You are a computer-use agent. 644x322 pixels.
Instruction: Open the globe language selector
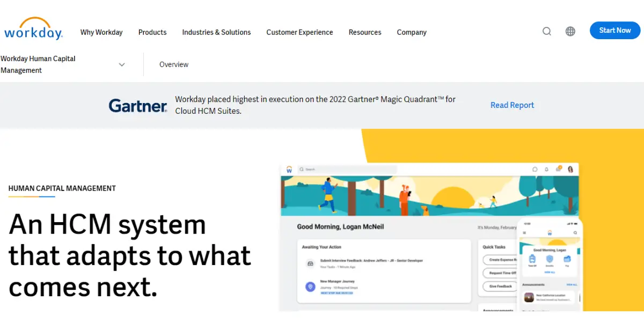(x=570, y=31)
